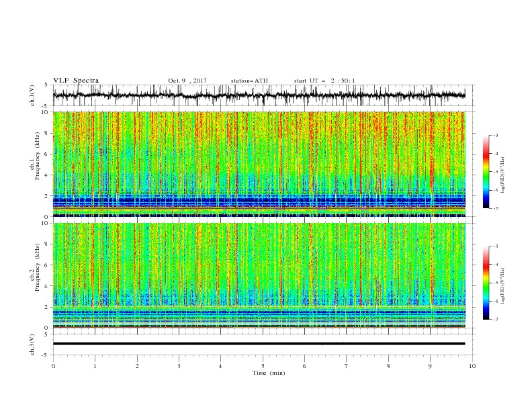
Task: Click the ch.2 "Frequency (kHz)" axis label
Action: click(38, 267)
